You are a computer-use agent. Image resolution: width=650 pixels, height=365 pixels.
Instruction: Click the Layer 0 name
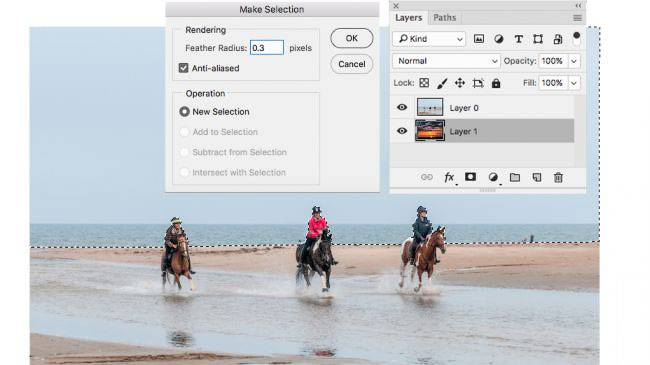(464, 108)
